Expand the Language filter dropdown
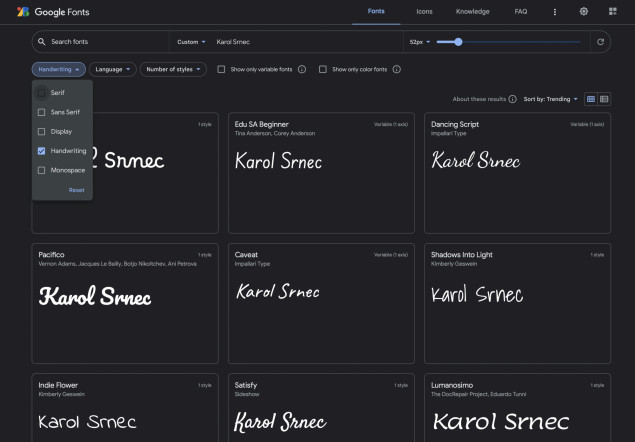Image resolution: width=635 pixels, height=442 pixels. pos(112,69)
